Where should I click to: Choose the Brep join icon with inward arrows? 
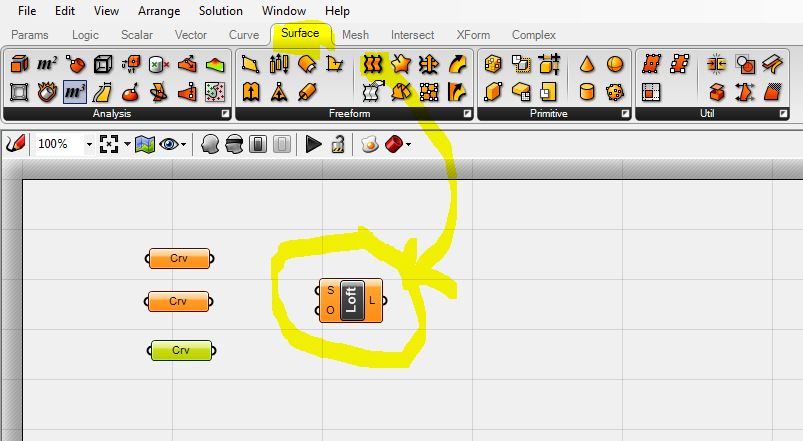(717, 65)
